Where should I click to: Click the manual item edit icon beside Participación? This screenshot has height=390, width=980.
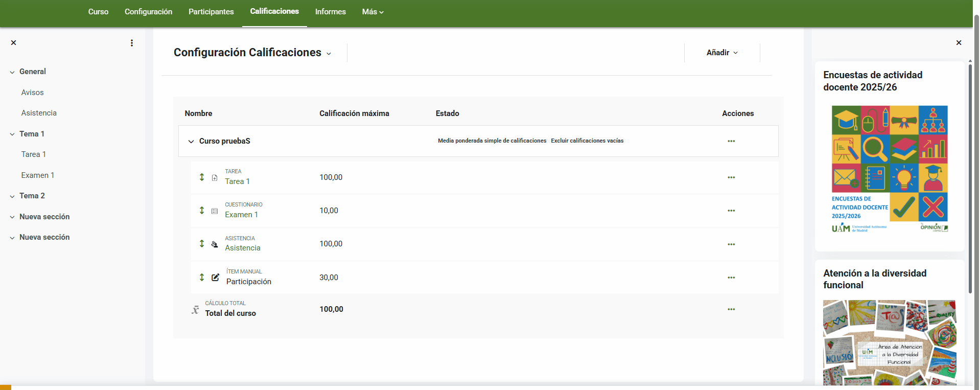pyautogui.click(x=216, y=278)
